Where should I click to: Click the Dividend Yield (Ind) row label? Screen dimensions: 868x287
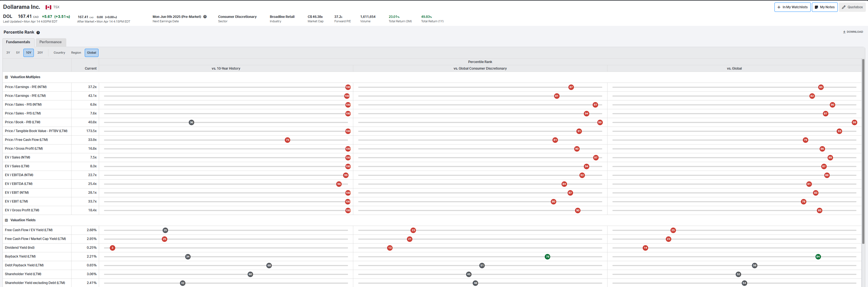[20, 248]
